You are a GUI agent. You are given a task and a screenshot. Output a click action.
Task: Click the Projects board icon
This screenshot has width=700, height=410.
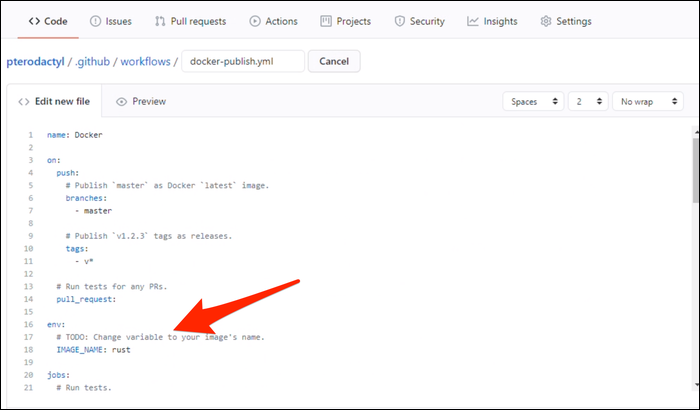coord(326,21)
